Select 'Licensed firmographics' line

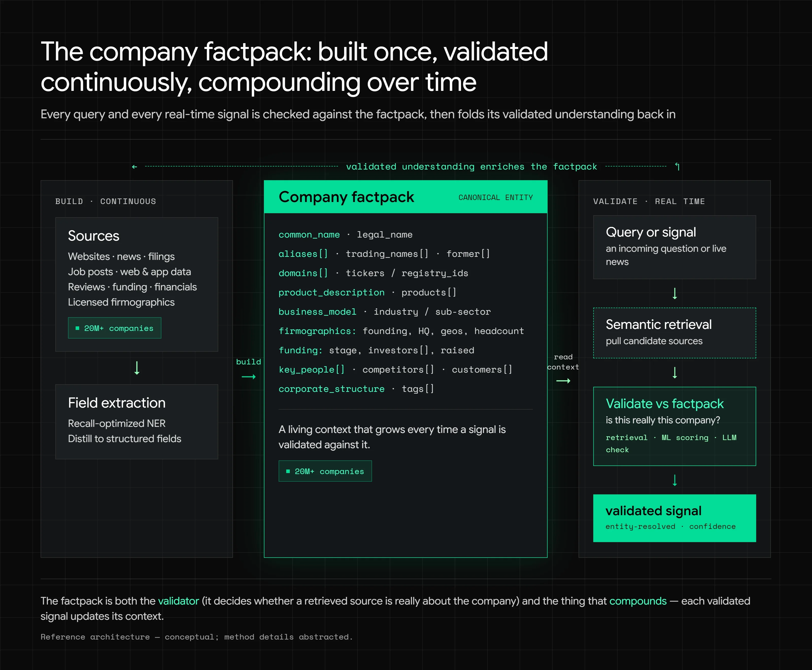121,302
